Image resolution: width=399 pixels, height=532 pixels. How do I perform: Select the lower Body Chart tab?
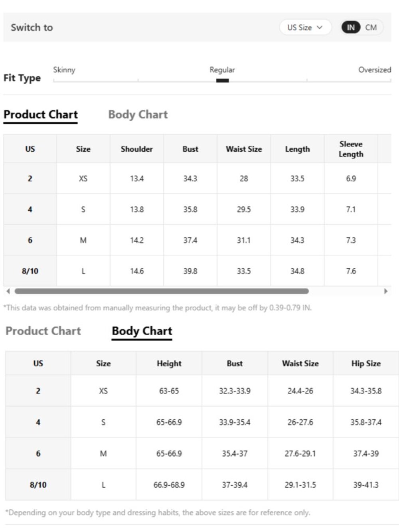[142, 331]
